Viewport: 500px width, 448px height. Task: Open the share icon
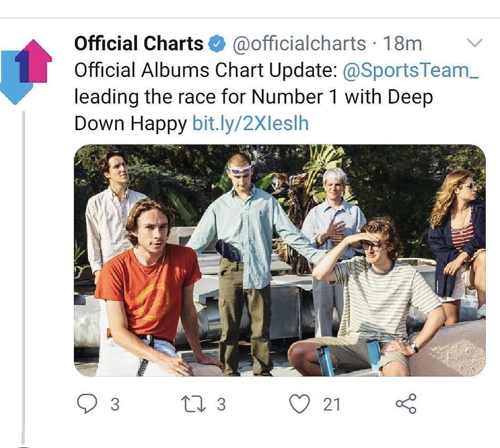(x=406, y=404)
